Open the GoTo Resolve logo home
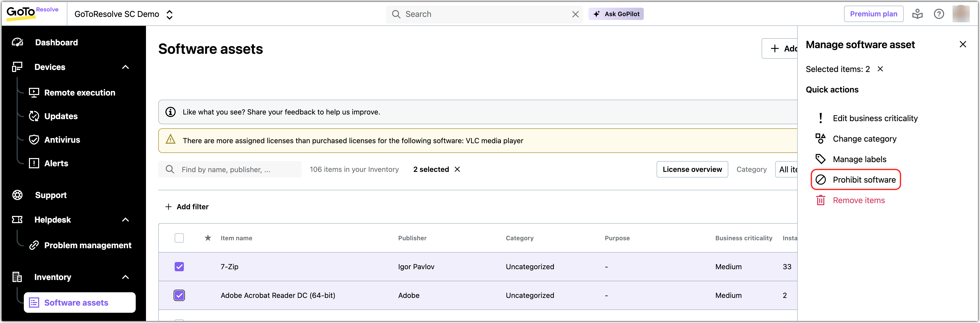Screen dimensions: 980x323 tap(32, 13)
